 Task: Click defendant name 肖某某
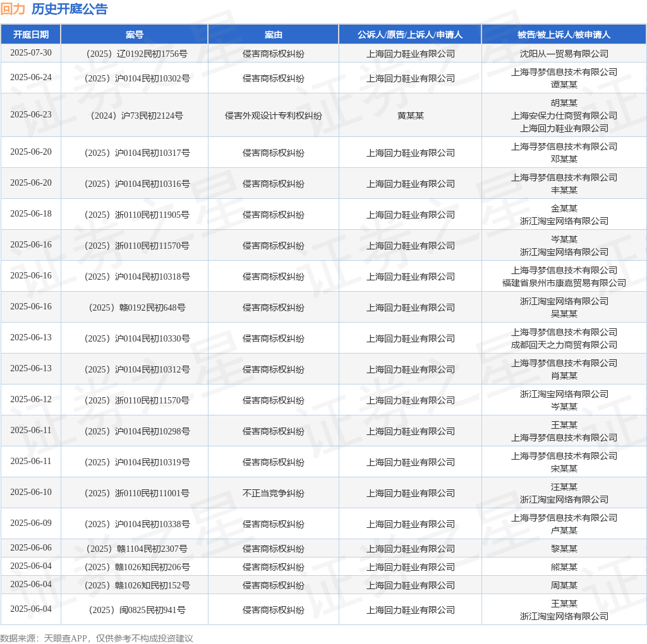564,376
